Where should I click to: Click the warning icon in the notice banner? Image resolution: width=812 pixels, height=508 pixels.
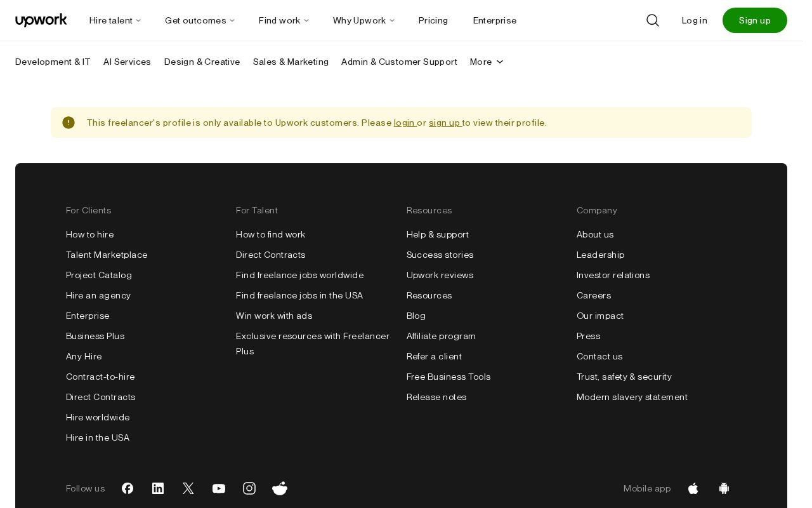pyautogui.click(x=69, y=123)
